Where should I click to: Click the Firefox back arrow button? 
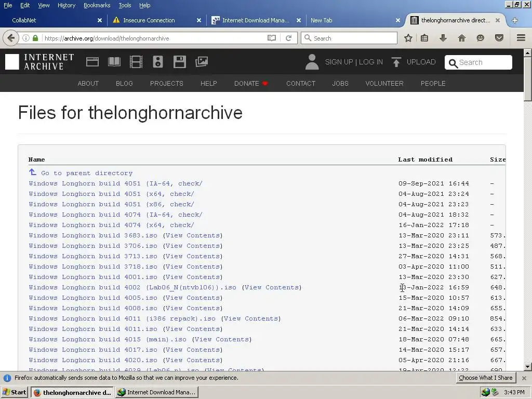coord(10,38)
